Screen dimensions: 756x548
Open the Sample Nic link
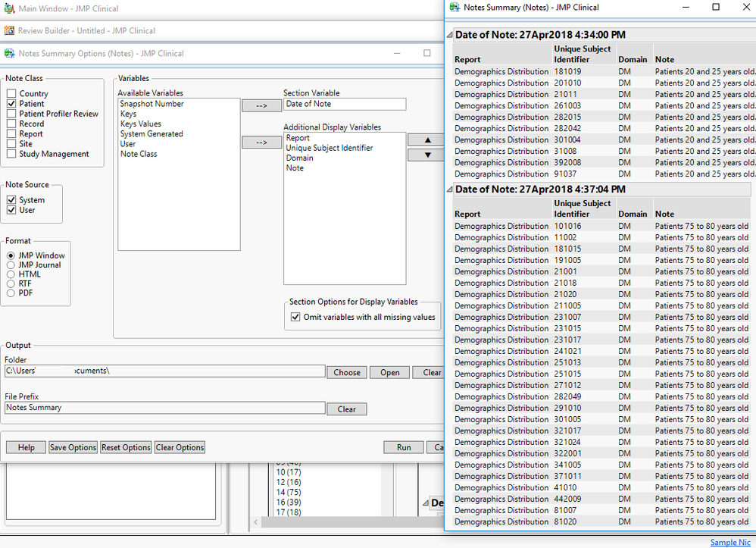click(x=730, y=542)
